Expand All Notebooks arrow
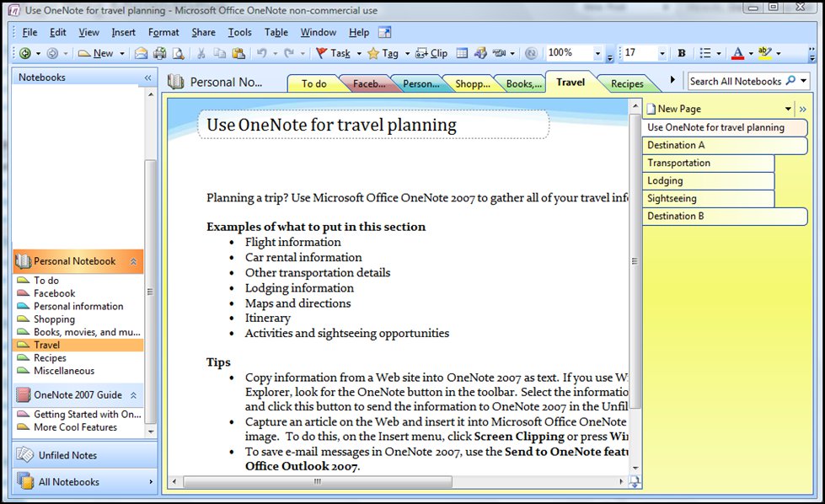 pyautogui.click(x=151, y=481)
